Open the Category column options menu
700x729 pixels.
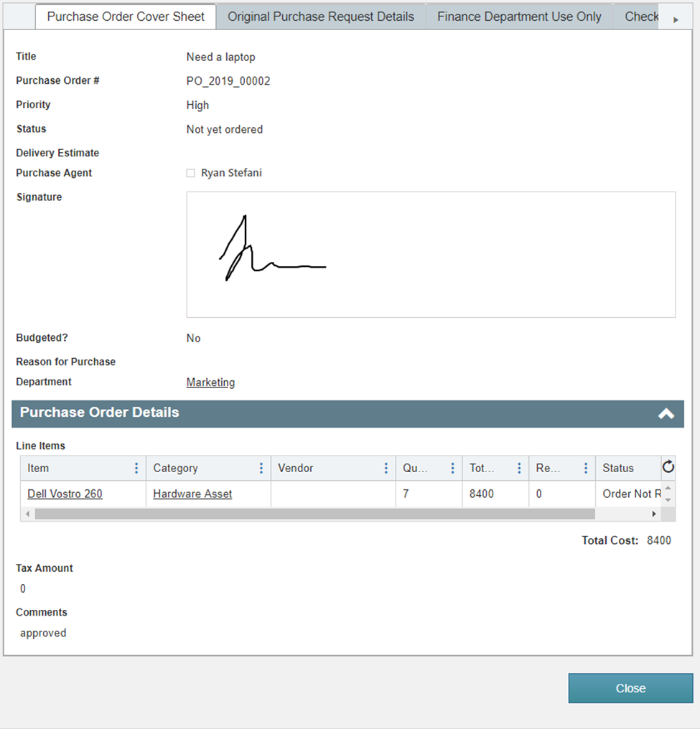click(x=261, y=468)
